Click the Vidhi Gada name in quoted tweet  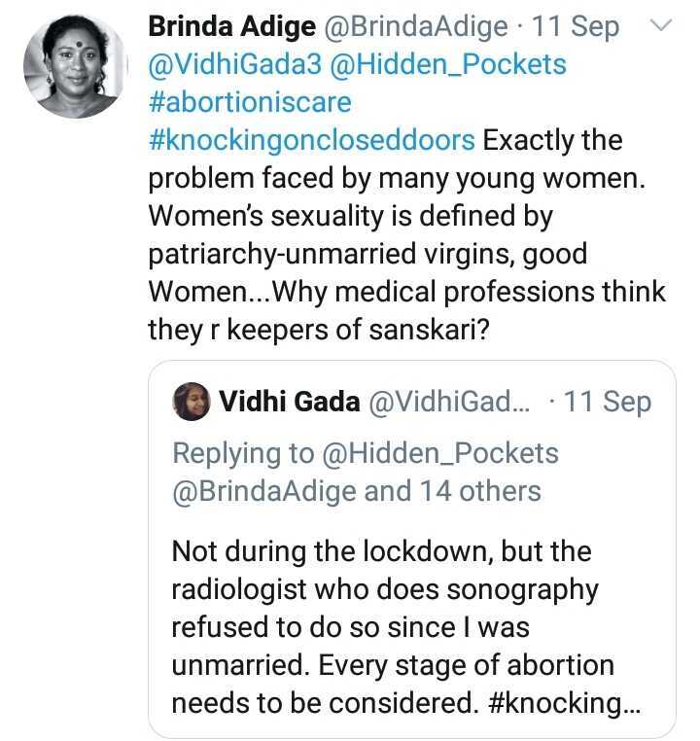pos(289,402)
